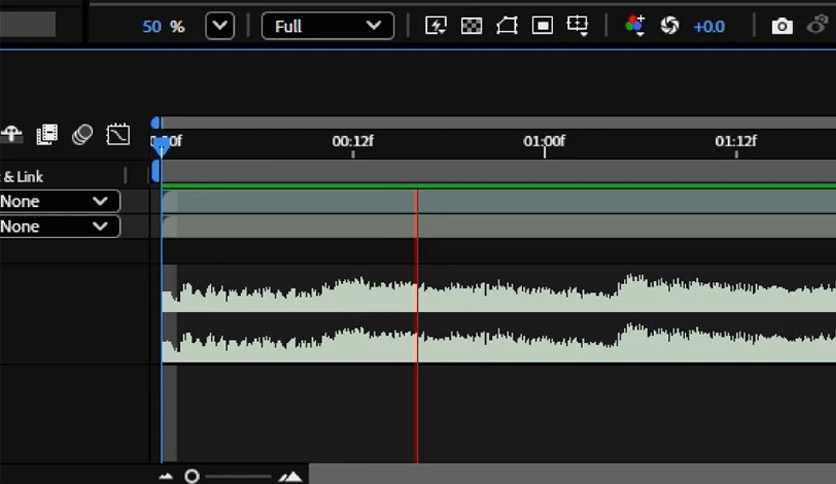Enable Frame Blending filmstrip icon
This screenshot has width=836, height=484.
(47, 134)
